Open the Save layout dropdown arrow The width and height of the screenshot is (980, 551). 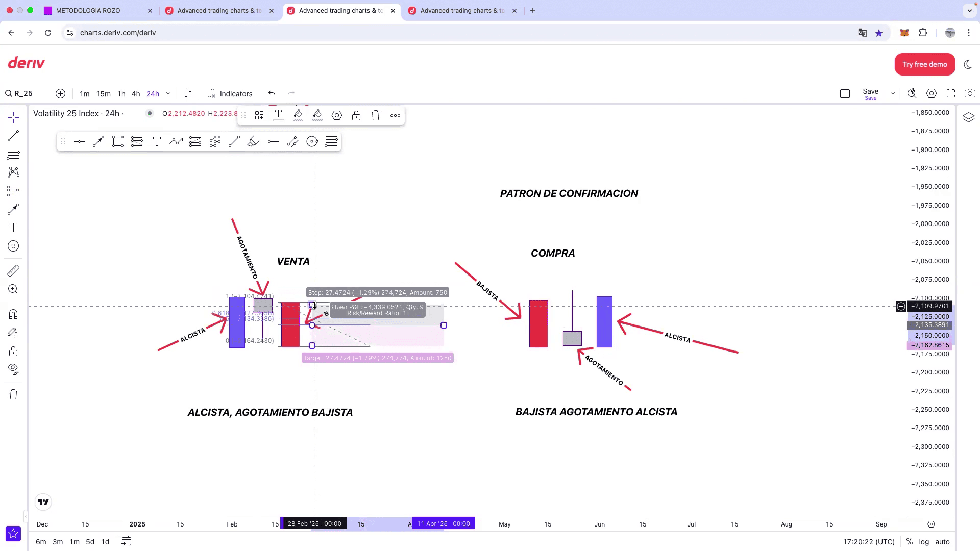click(892, 93)
